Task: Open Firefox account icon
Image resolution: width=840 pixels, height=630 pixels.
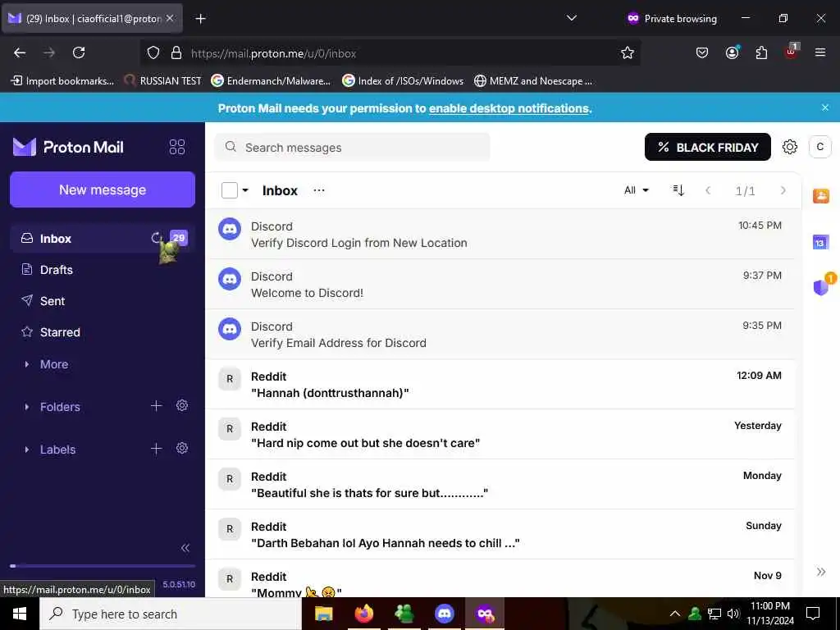Action: (x=732, y=52)
